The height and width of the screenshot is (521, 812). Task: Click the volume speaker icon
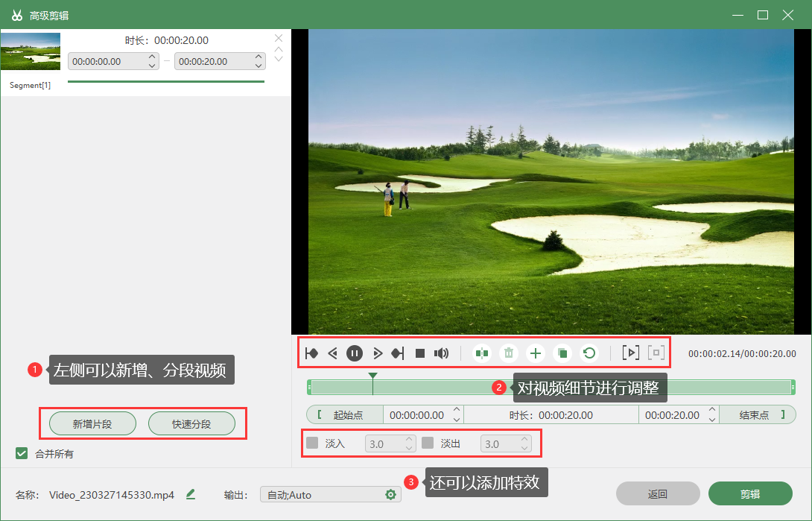point(441,354)
